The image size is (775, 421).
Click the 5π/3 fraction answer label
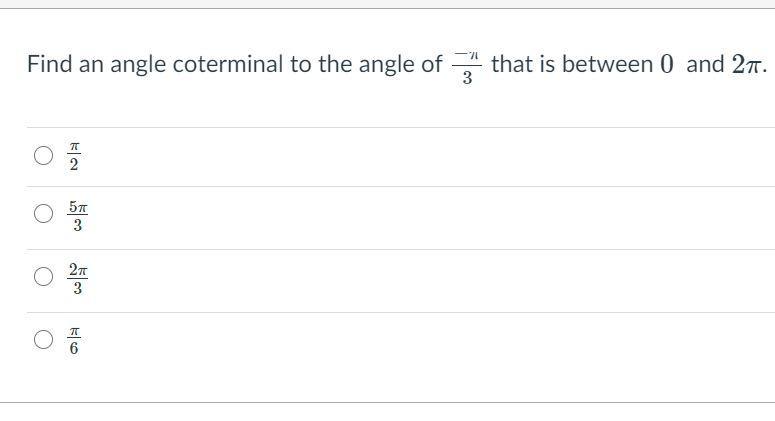tap(78, 215)
